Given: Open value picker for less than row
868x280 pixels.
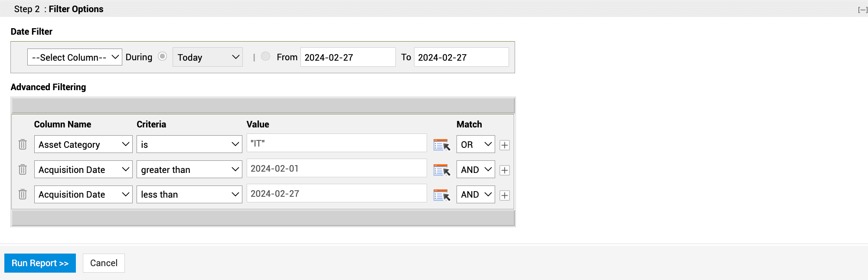Looking at the screenshot, I should [442, 195].
